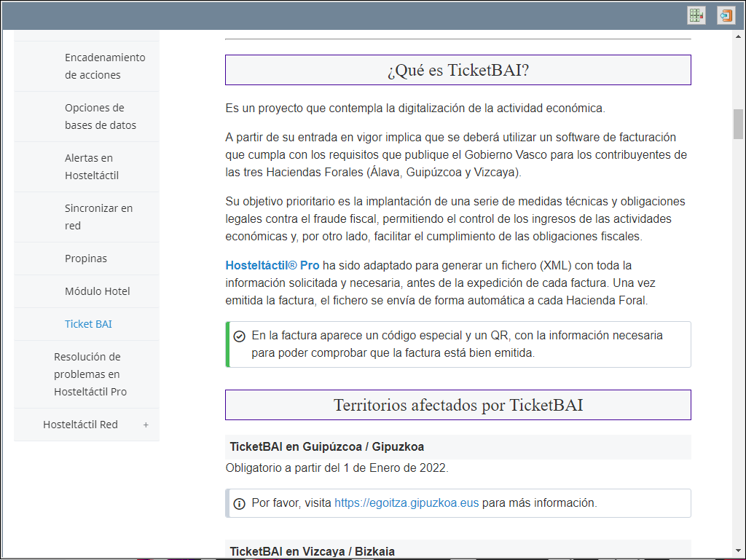
Task: Follow the Hosteltáctil® Pro link in the text
Action: tap(272, 265)
